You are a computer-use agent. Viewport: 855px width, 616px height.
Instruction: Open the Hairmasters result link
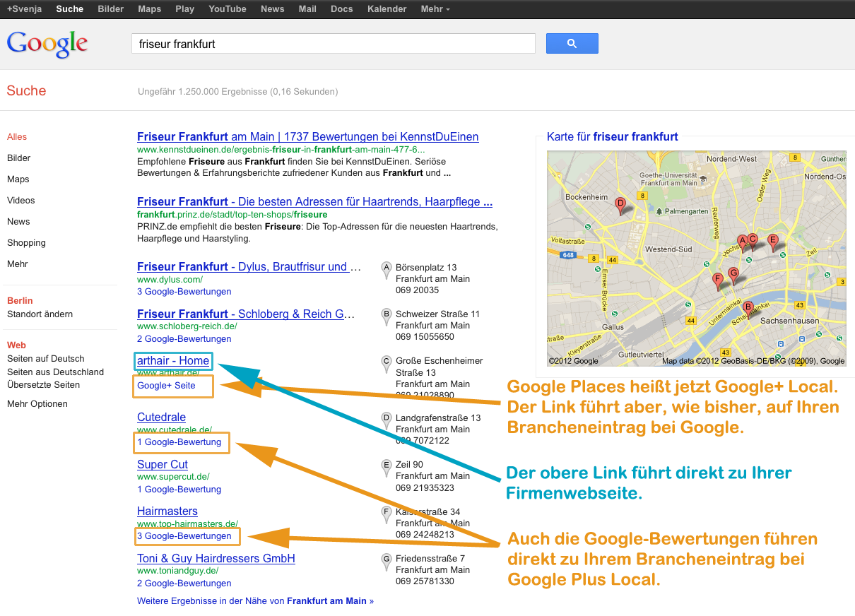pyautogui.click(x=167, y=511)
